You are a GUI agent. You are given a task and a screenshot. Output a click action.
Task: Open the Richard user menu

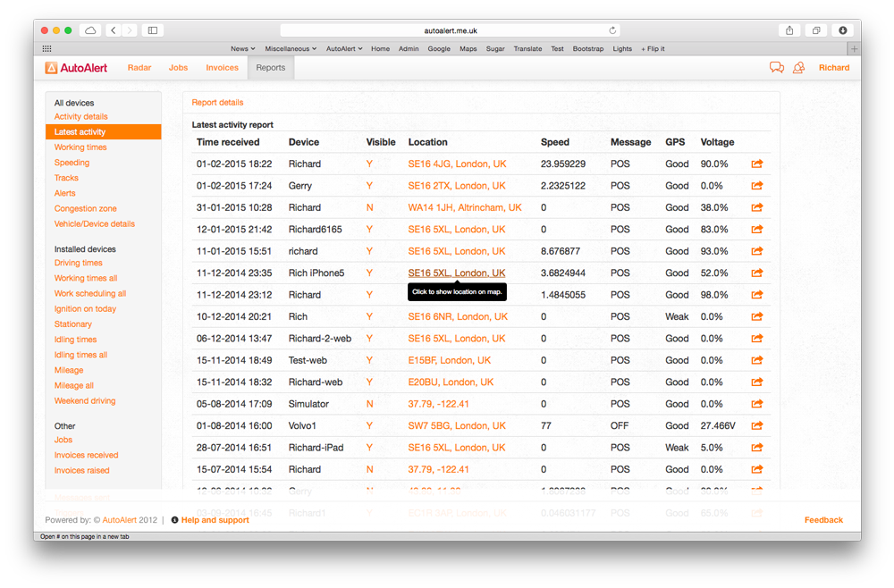click(834, 68)
